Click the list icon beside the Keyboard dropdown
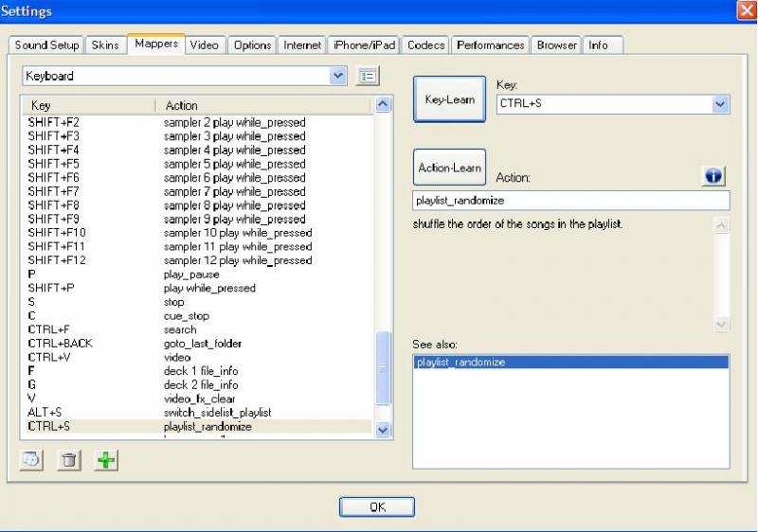Image resolution: width=758 pixels, height=532 pixels. point(368,76)
